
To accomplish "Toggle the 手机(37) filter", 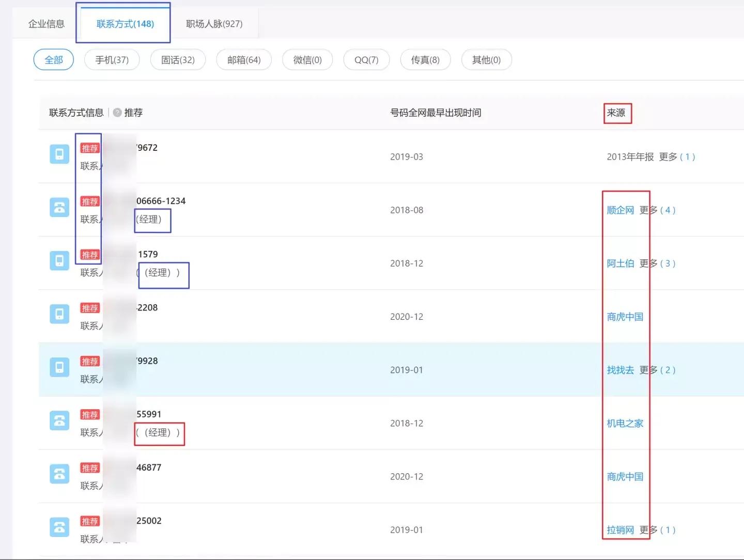I will click(112, 59).
